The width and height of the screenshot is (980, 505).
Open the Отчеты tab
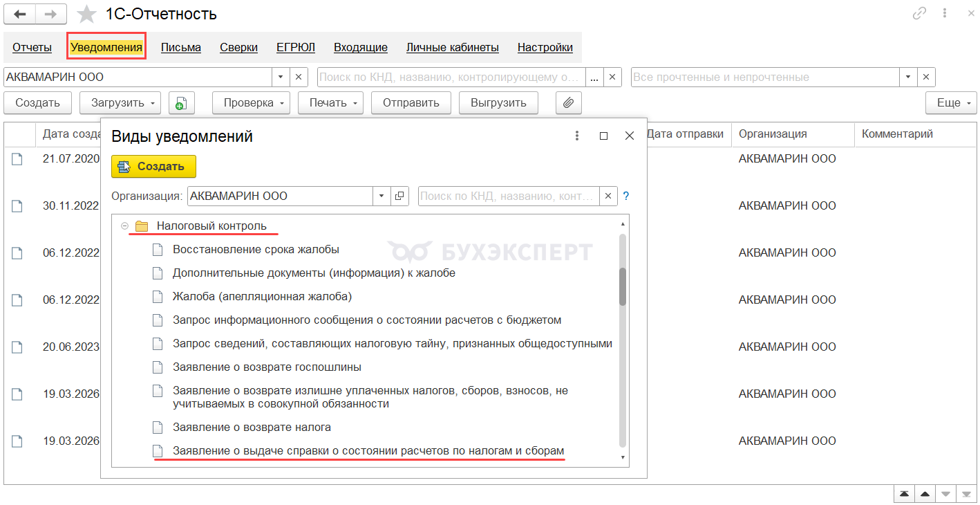pyautogui.click(x=32, y=48)
